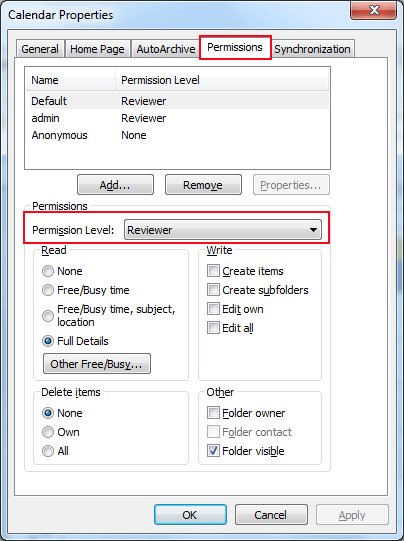Select the Read None radio button
Image resolution: width=404 pixels, height=541 pixels.
click(x=48, y=271)
